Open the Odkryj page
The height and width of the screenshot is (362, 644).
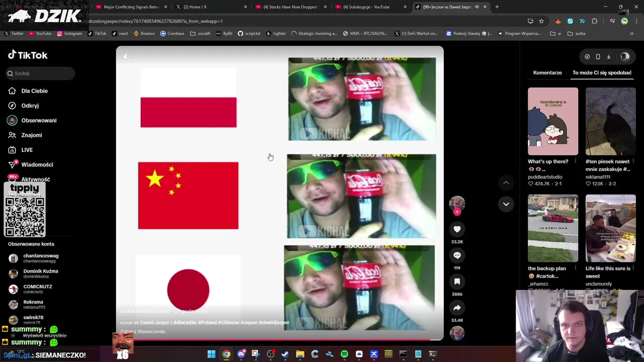(x=24, y=106)
